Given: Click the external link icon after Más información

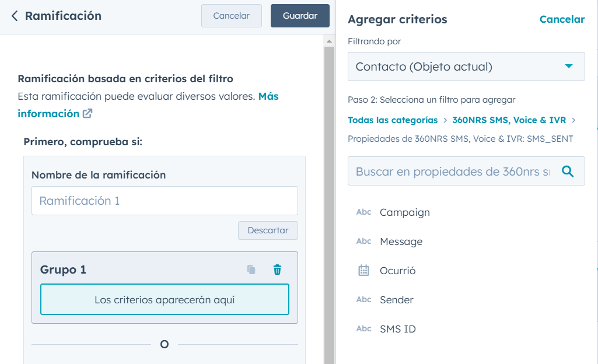Looking at the screenshot, I should 87,114.
